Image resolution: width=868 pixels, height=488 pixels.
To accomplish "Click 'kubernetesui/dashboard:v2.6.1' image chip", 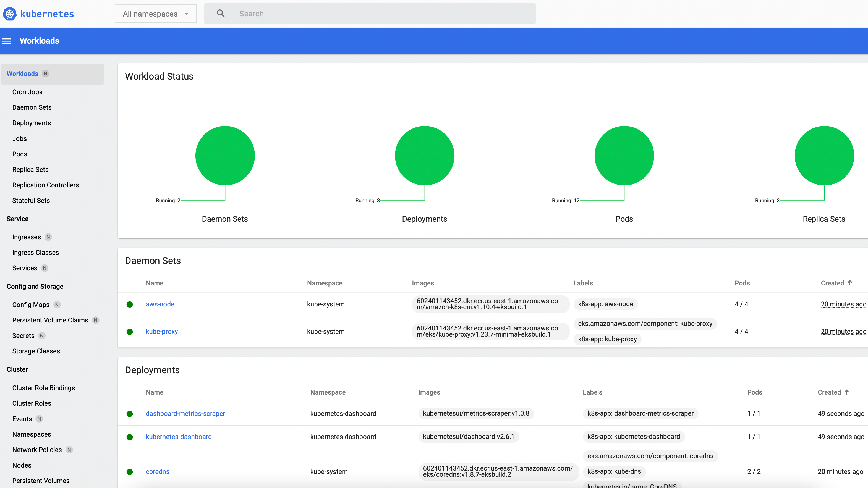I will [x=469, y=437].
